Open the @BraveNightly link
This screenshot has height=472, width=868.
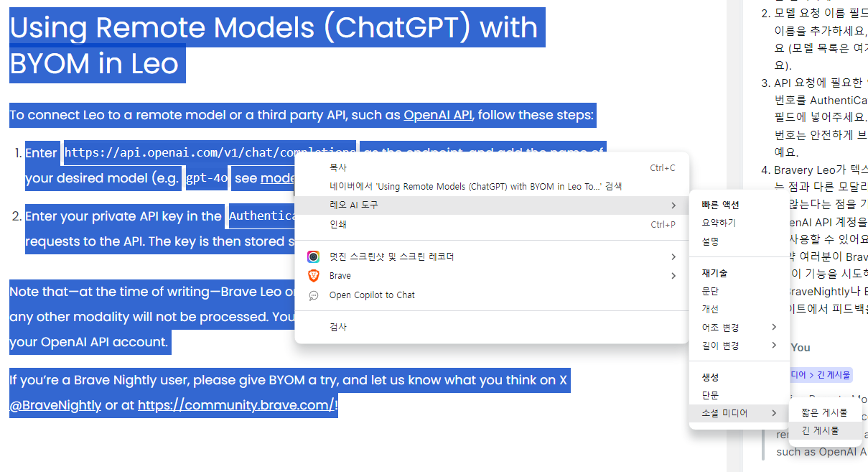pos(55,405)
